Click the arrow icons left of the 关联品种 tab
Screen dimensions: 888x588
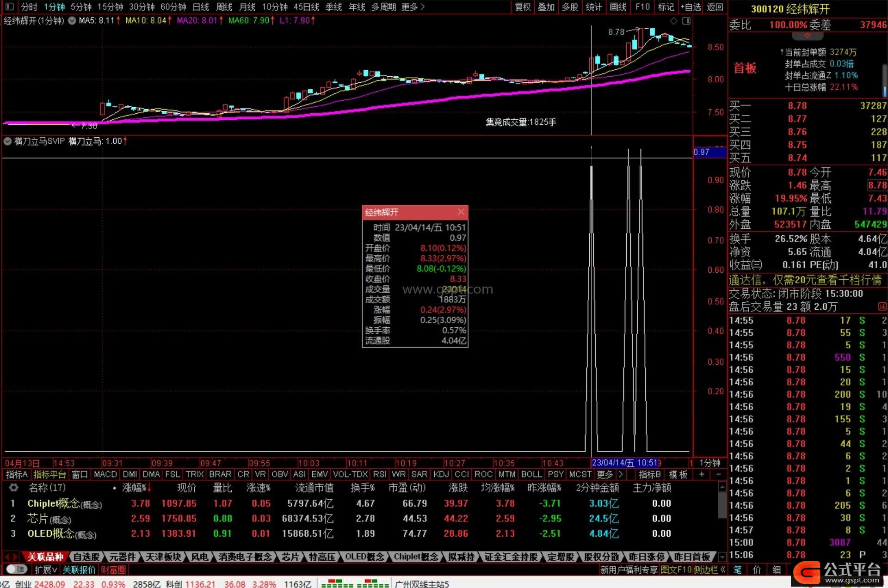12,557
